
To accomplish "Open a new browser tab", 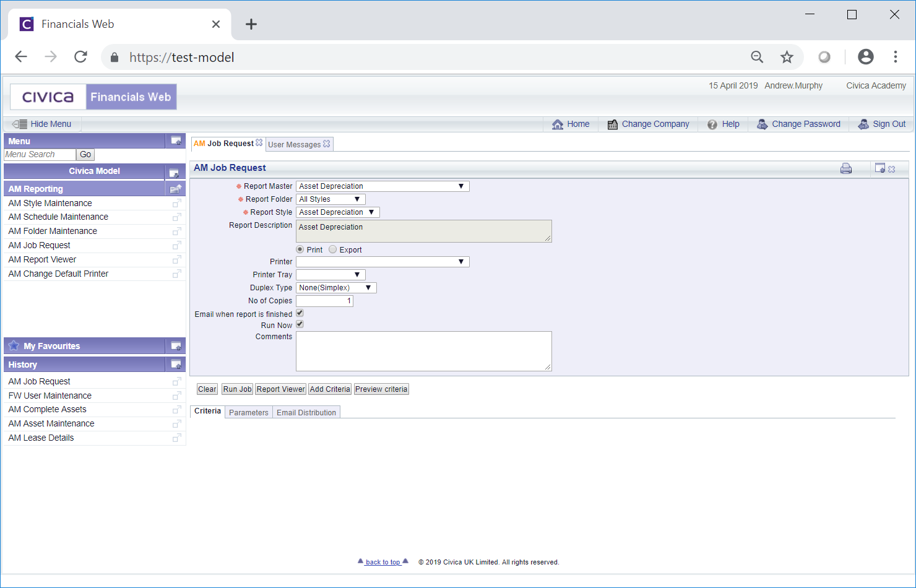I will [251, 24].
